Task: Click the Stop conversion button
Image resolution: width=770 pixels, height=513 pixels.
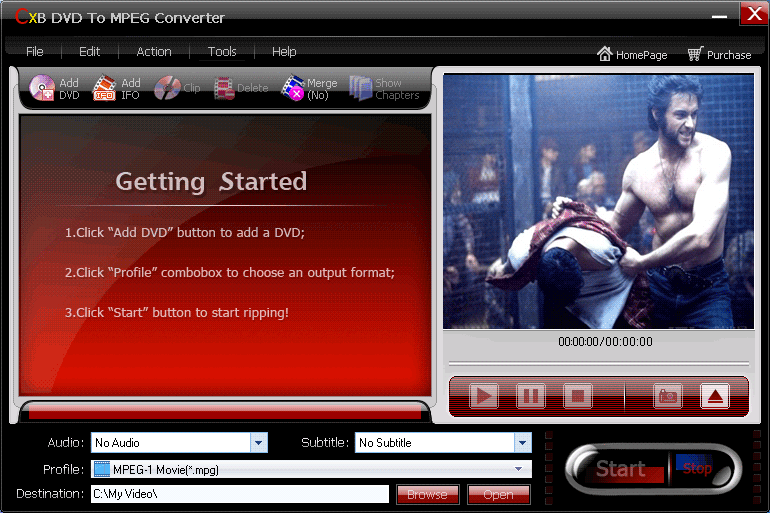Action: click(x=697, y=468)
